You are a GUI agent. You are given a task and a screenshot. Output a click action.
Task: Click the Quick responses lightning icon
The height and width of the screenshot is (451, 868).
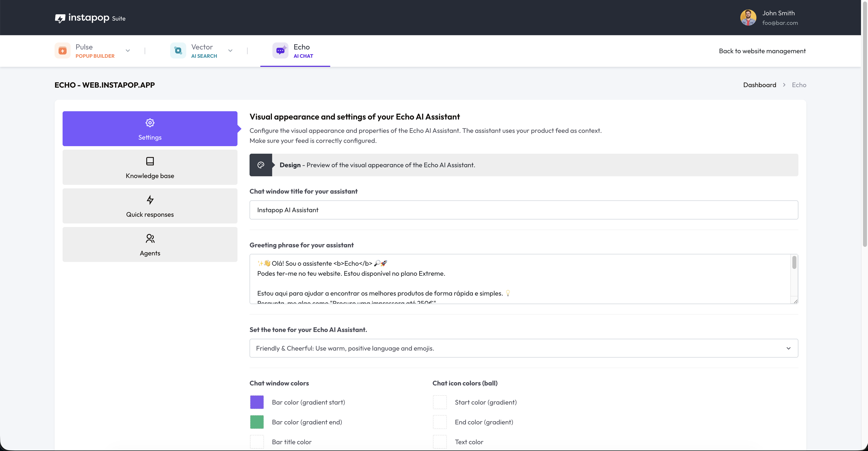(150, 200)
